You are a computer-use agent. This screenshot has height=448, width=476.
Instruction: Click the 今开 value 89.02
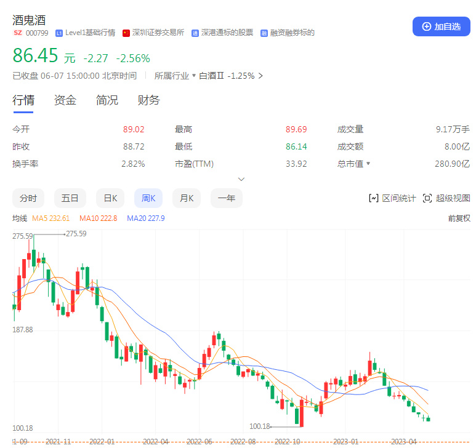[x=134, y=129]
